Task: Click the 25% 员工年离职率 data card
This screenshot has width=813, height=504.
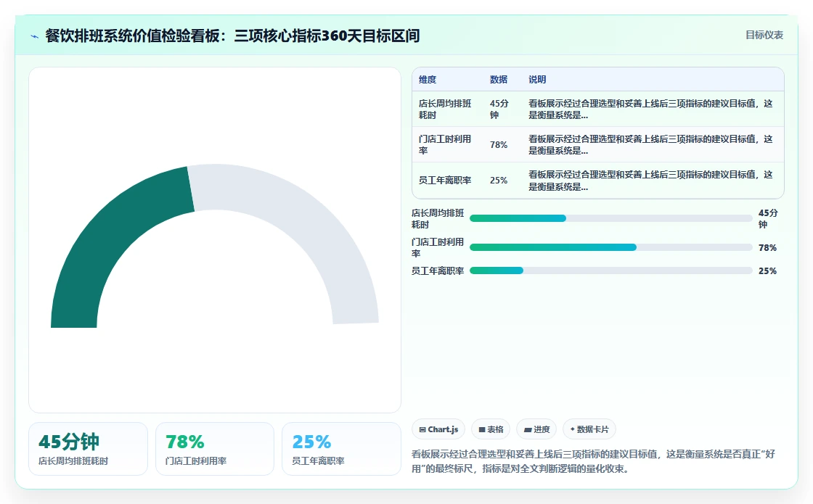Action: tap(341, 449)
